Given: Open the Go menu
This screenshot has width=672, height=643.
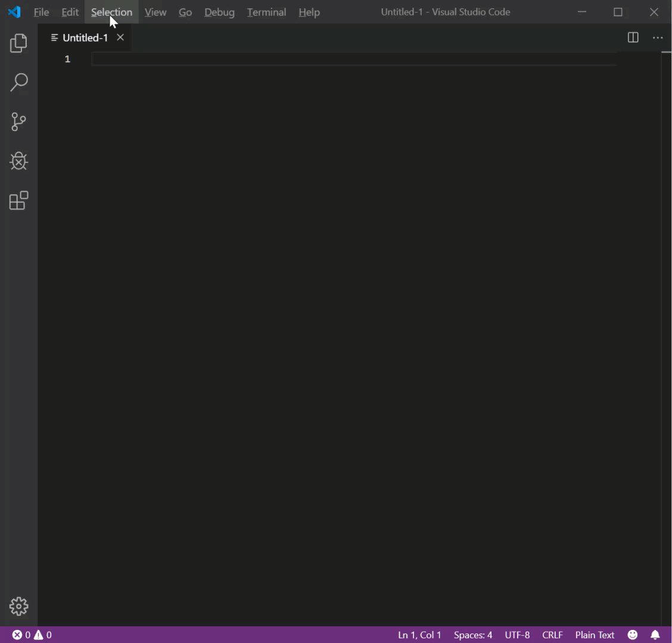Looking at the screenshot, I should [185, 12].
